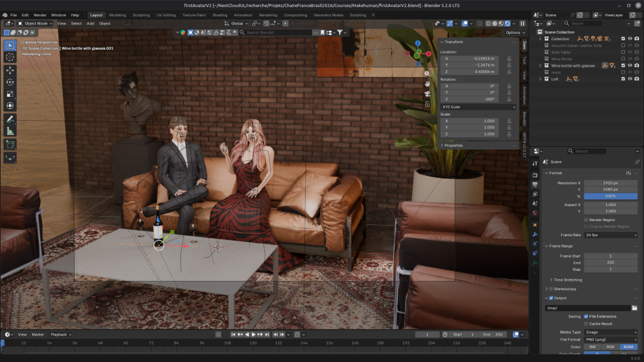
Task: Switch to rendered viewport shading
Action: (508, 23)
